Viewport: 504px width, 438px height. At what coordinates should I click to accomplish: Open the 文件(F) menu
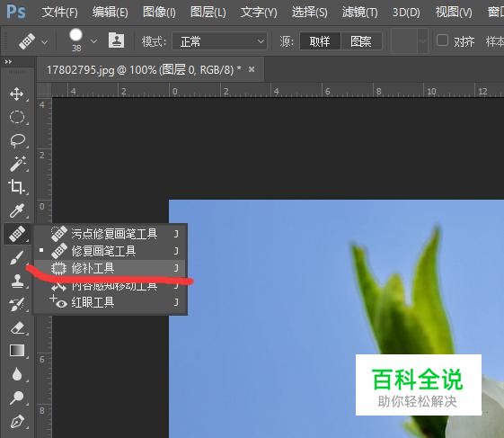tap(60, 13)
